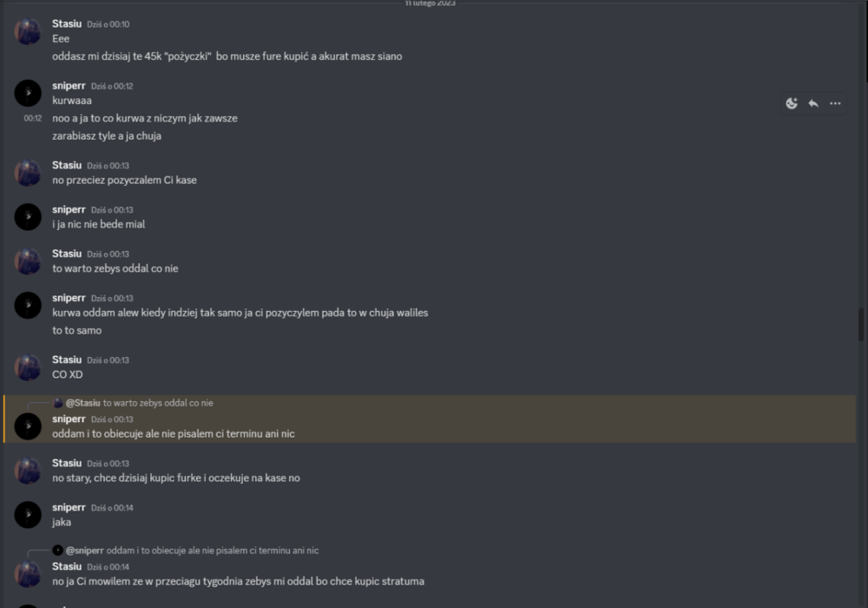Open the sniperr username at 00:12

pyautogui.click(x=69, y=86)
